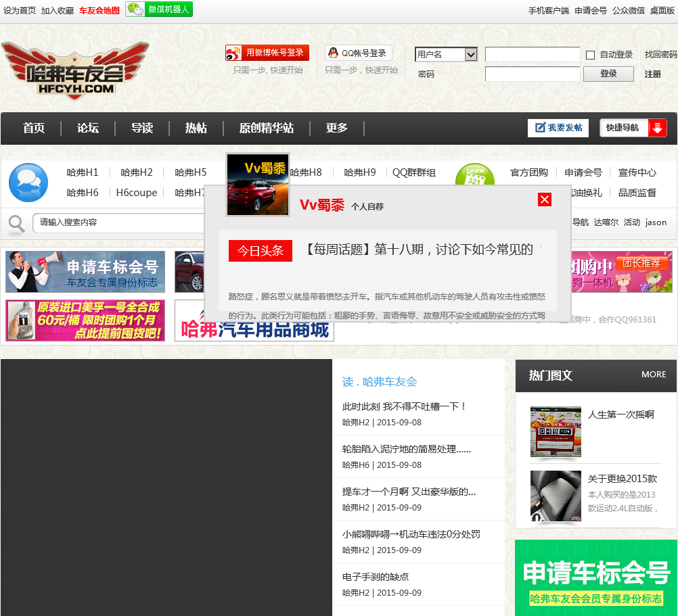Viewport: 678px width, 616px height.
Task: Click the Haval club HFCYH.COM logo
Action: [x=75, y=71]
